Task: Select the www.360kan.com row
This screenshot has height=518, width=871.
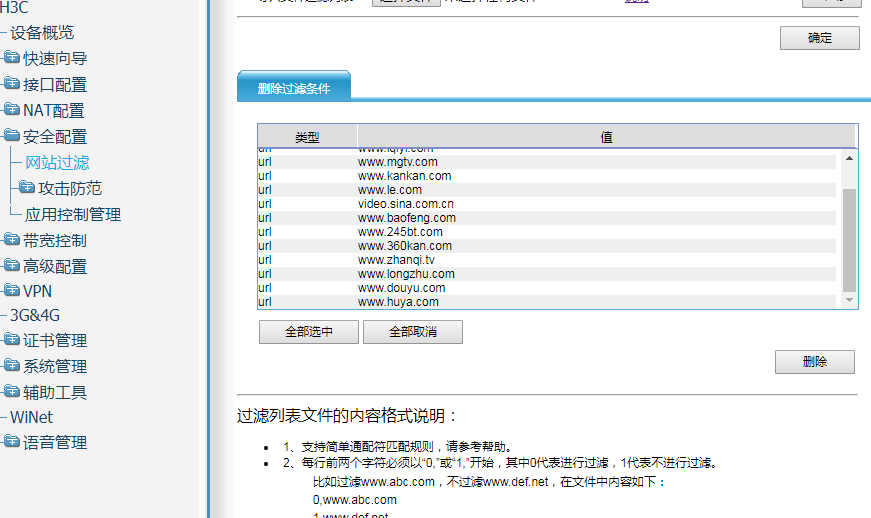Action: [547, 246]
